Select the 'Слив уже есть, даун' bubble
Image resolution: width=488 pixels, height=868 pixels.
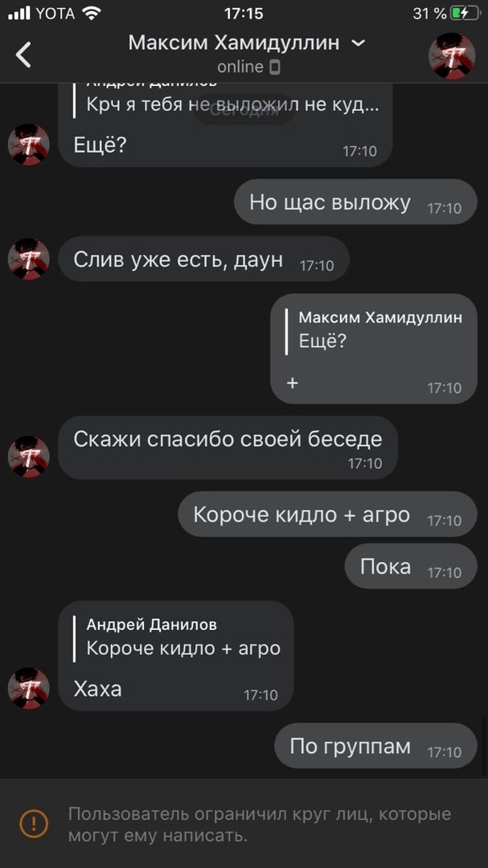coord(203,259)
